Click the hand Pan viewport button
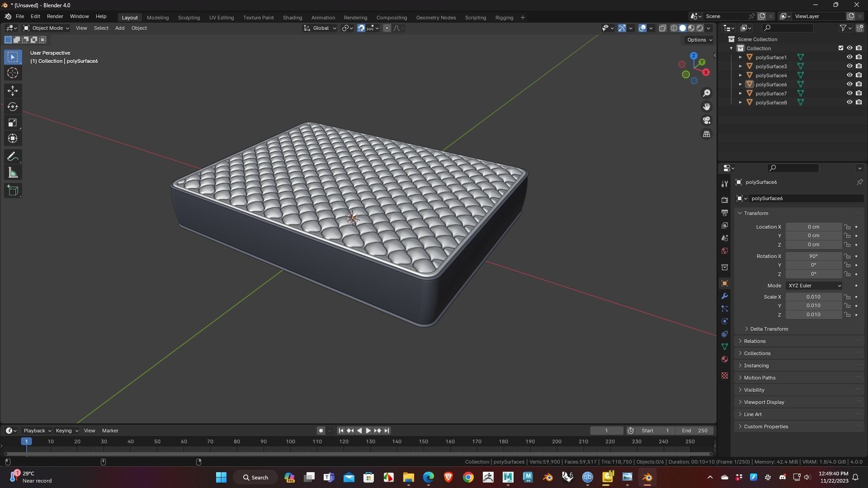 coord(707,107)
